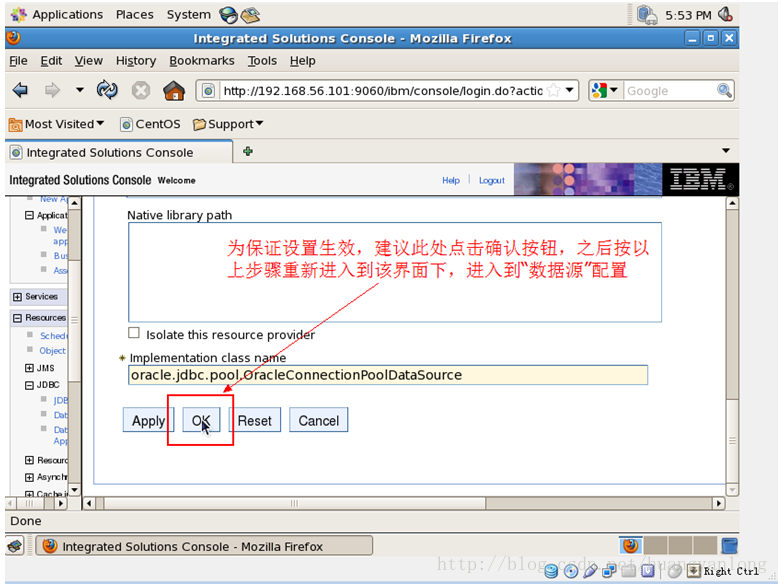The height and width of the screenshot is (584, 778).
Task: Click the 5:53 PM clock
Action: click(x=688, y=15)
